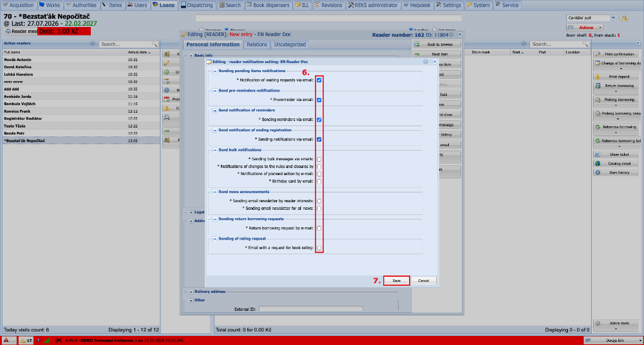This screenshot has height=345, width=644.
Task: Open the Duraja Erik user dropdown
Action: point(613,340)
